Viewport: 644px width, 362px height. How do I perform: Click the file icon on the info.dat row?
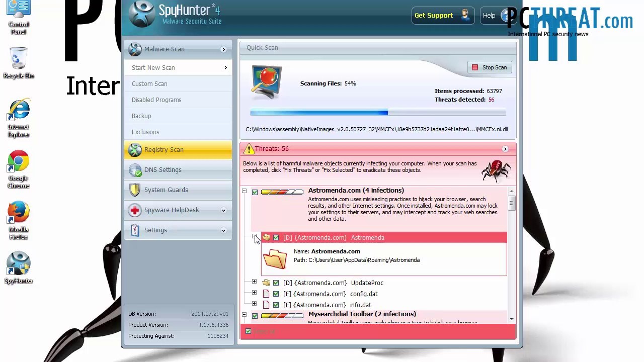pyautogui.click(x=266, y=305)
